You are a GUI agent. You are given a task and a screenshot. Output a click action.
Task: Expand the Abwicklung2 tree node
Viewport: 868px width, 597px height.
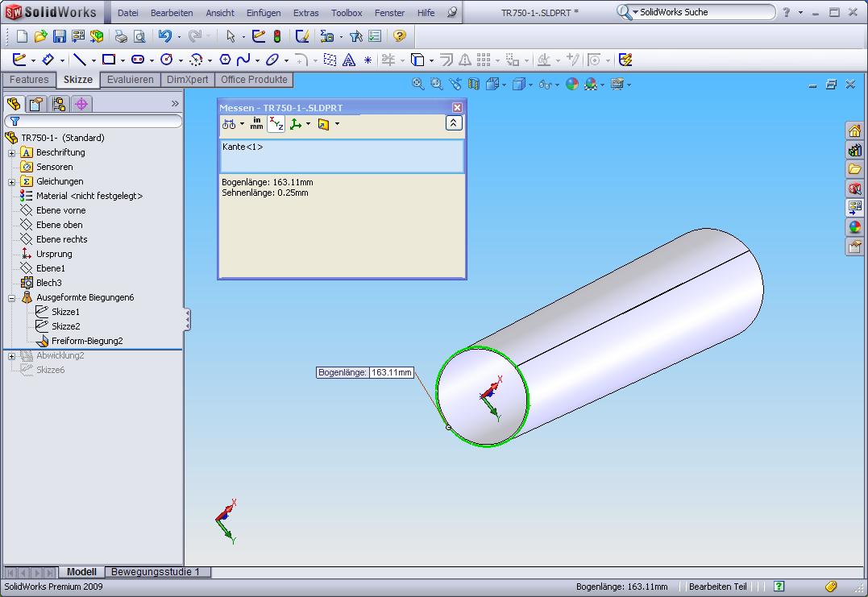pyautogui.click(x=11, y=356)
